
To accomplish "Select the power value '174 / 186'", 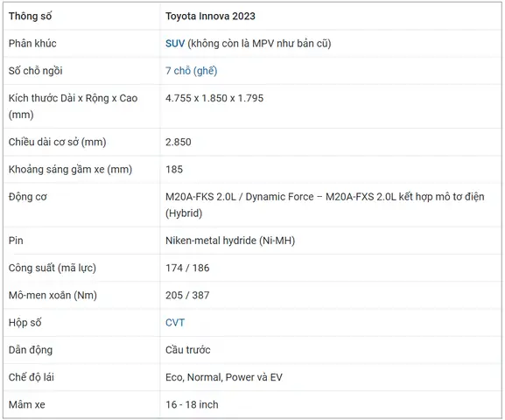I will [187, 268].
